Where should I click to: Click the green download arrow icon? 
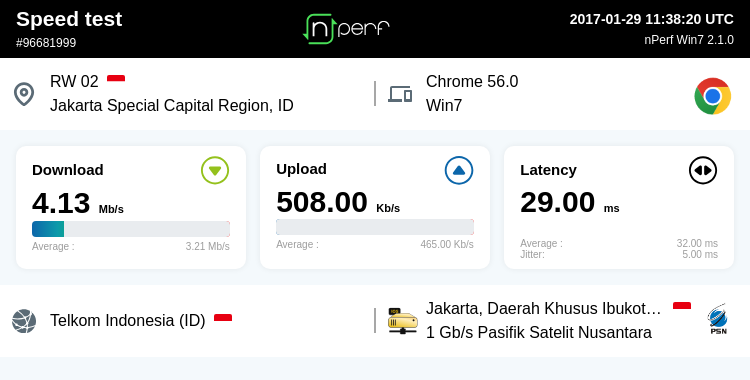pos(215,170)
